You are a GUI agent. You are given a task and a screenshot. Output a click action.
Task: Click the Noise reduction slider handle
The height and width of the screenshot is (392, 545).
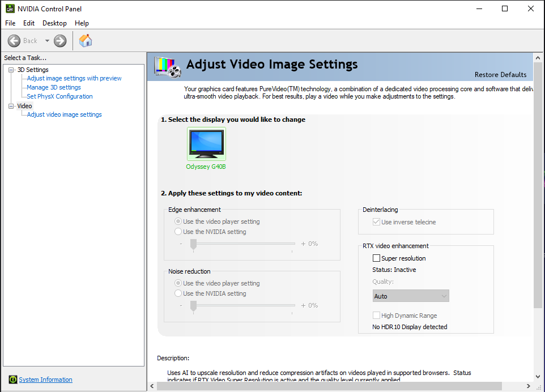[x=194, y=306]
